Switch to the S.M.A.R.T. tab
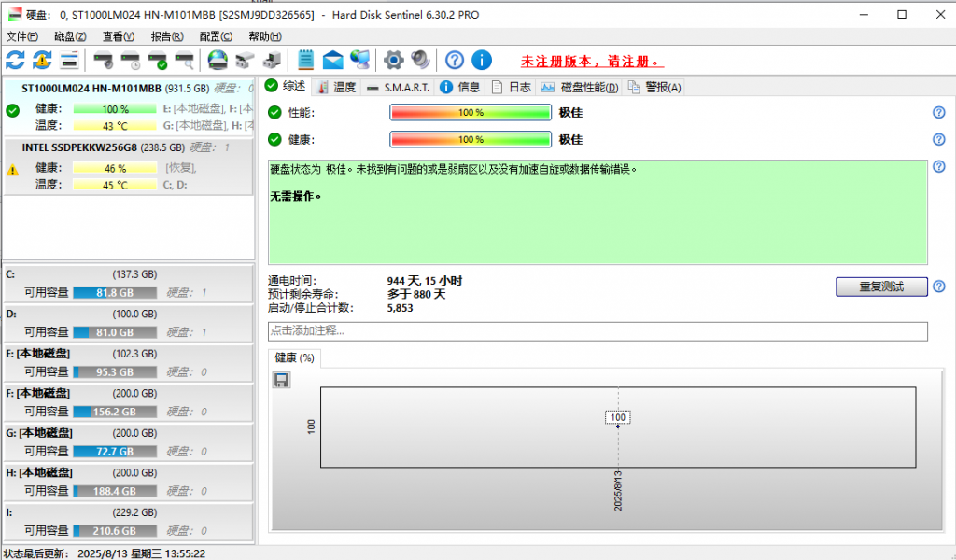The image size is (956, 560). 398,87
